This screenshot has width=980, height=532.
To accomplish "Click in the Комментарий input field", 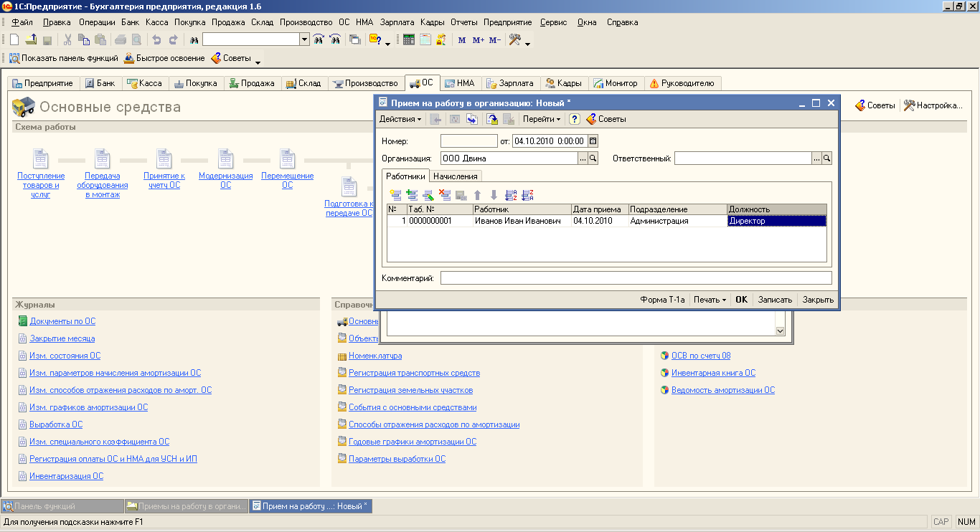I will (x=636, y=277).
